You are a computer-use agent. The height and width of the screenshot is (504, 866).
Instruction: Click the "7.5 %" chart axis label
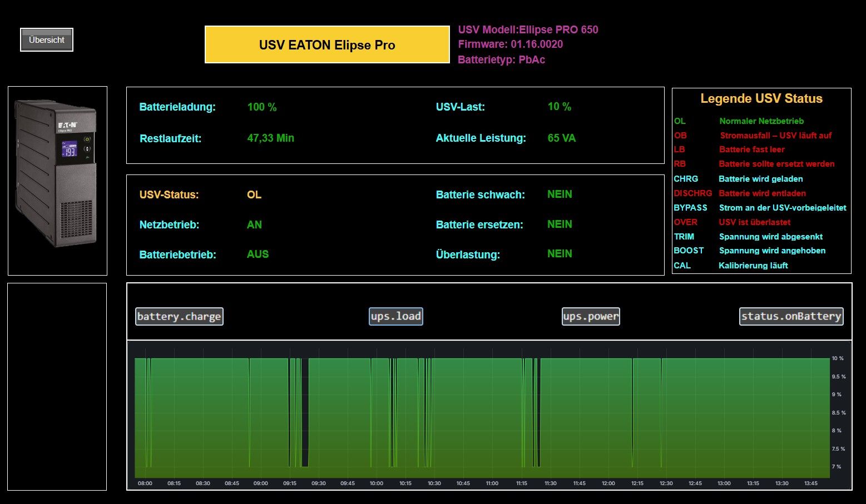[839, 449]
